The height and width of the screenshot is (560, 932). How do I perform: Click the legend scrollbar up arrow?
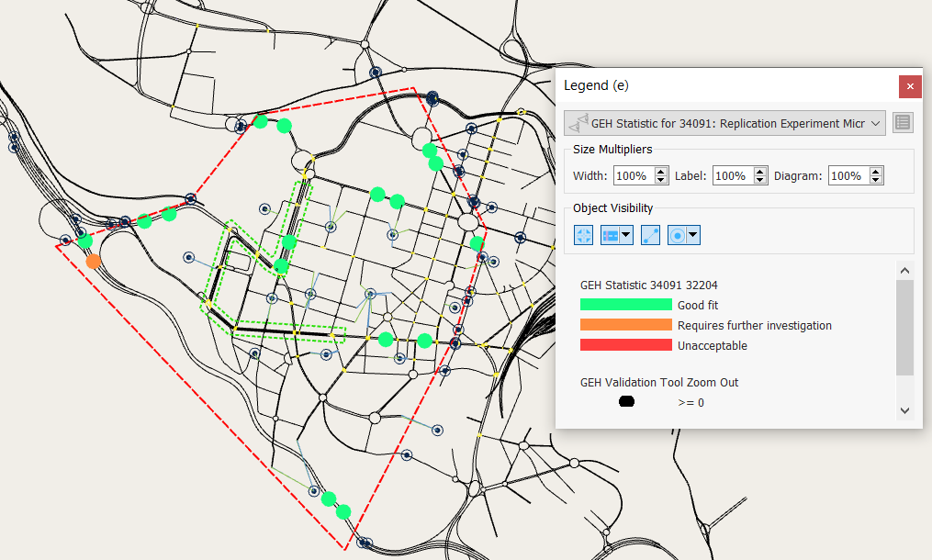[x=904, y=271]
